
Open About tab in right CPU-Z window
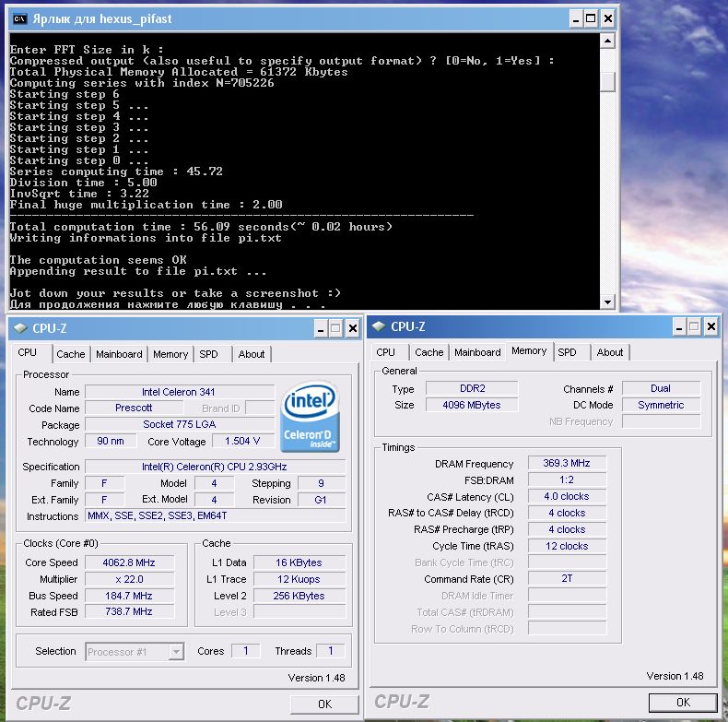[610, 352]
